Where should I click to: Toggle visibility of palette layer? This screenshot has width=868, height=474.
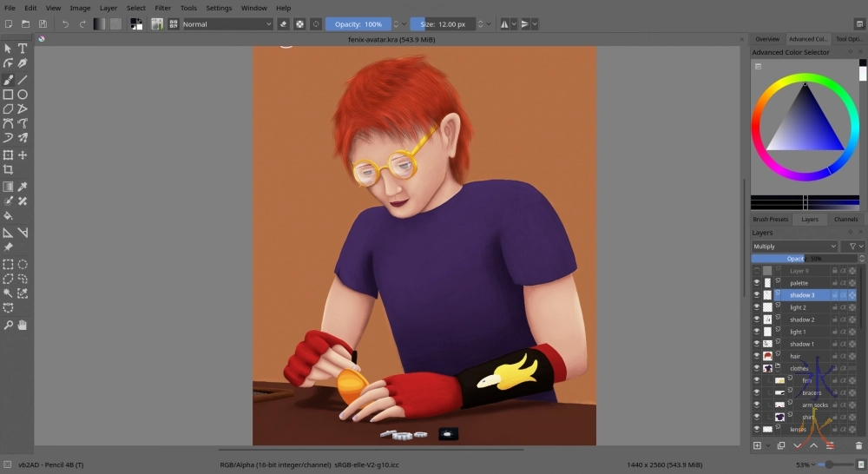(756, 283)
